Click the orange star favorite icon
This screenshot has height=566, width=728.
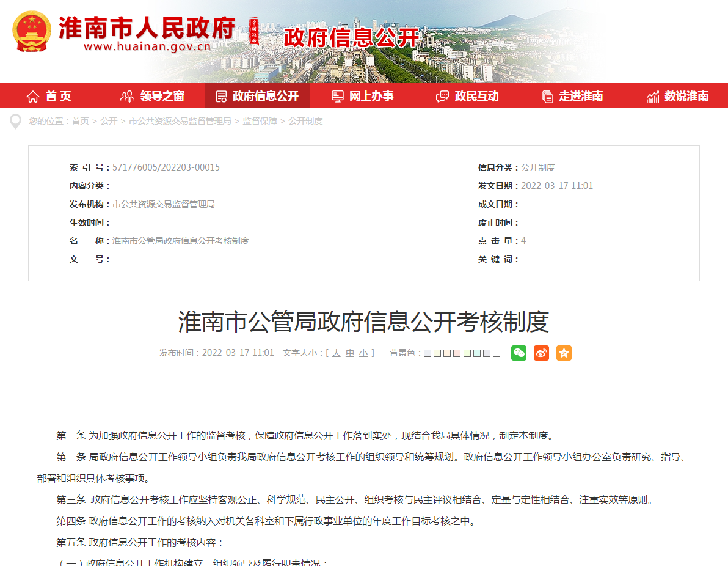click(x=564, y=353)
